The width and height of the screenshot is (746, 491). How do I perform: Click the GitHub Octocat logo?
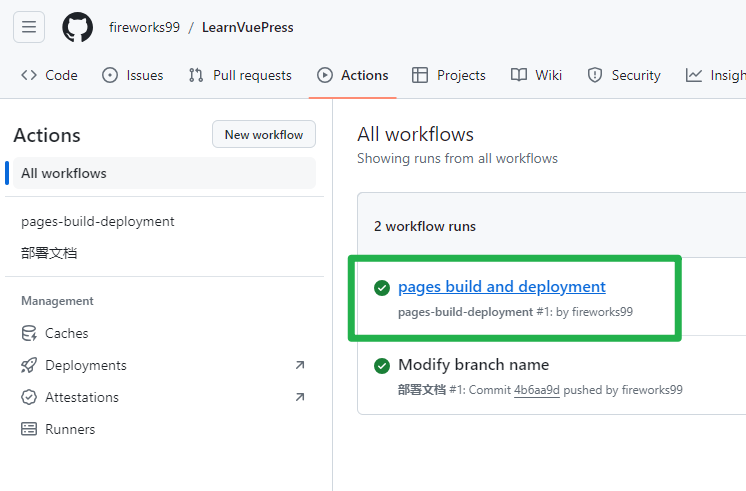click(x=77, y=27)
